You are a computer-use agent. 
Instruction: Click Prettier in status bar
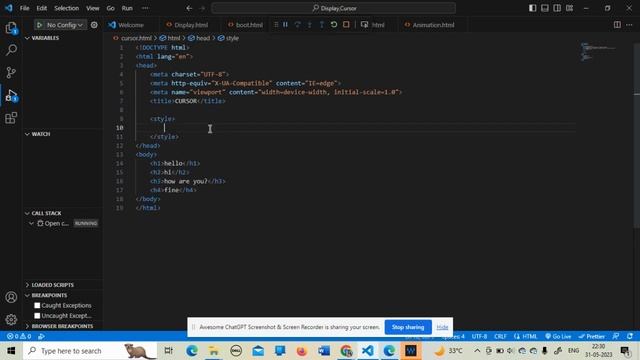pos(591,336)
